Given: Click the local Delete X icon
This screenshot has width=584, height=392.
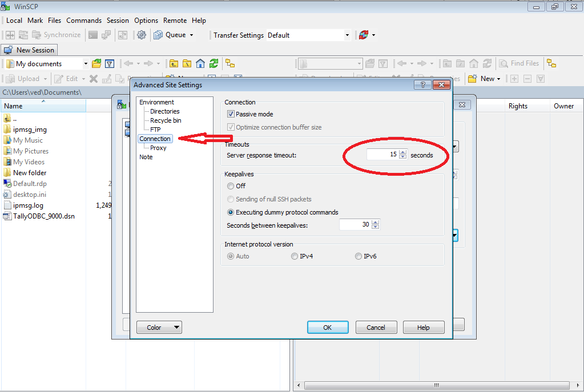Looking at the screenshot, I should [x=94, y=79].
